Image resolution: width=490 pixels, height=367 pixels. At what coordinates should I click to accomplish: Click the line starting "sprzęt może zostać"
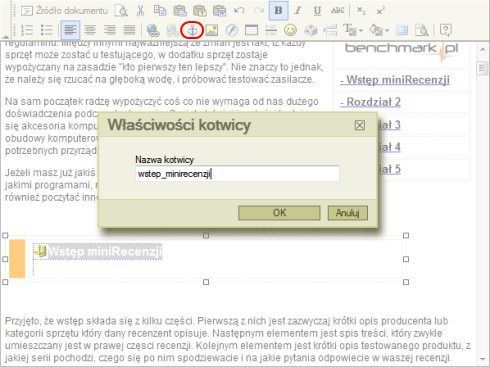pyautogui.click(x=136, y=55)
